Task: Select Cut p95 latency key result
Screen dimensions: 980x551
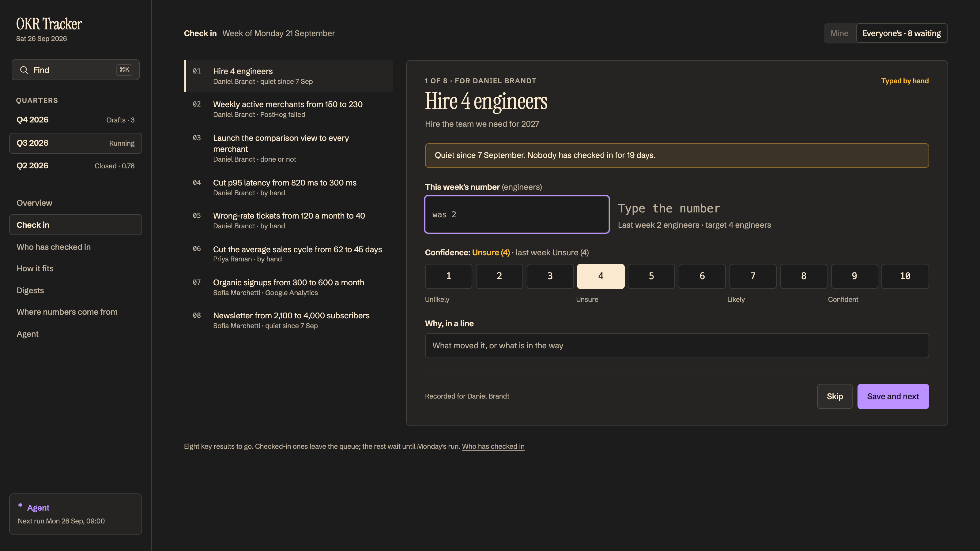Action: [x=288, y=187]
